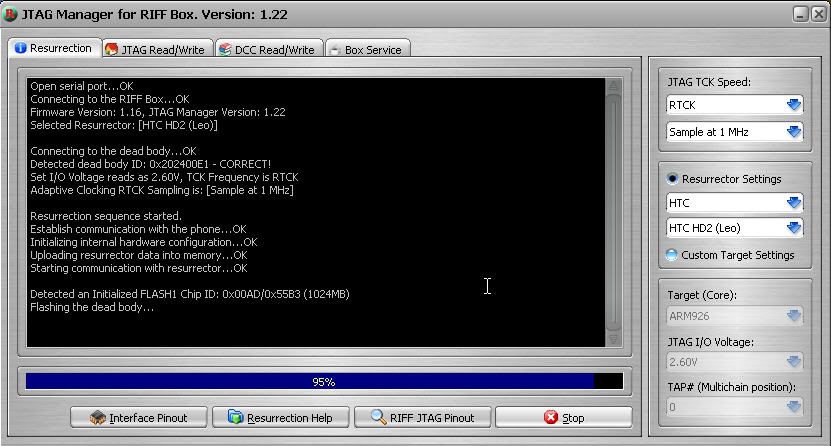Click the RIFF JTAG Pinout magnifier icon
Image resolution: width=831 pixels, height=446 pixels.
tap(378, 417)
